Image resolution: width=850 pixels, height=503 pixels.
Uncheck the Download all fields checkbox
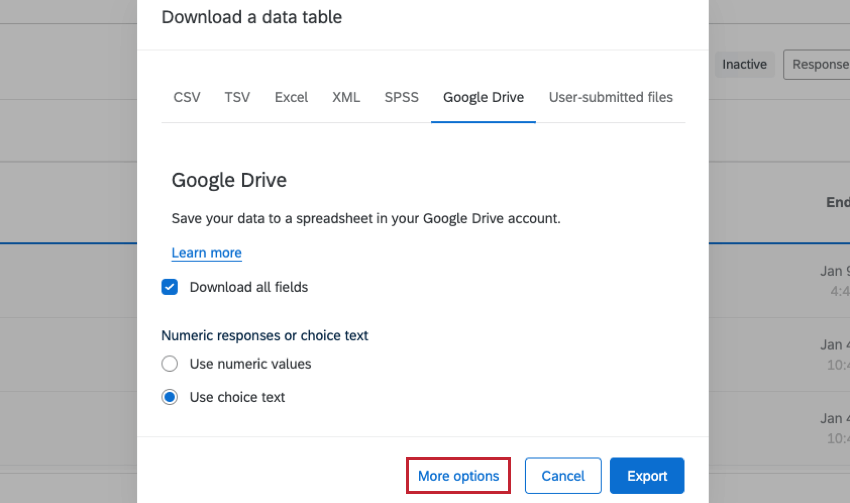[x=170, y=287]
